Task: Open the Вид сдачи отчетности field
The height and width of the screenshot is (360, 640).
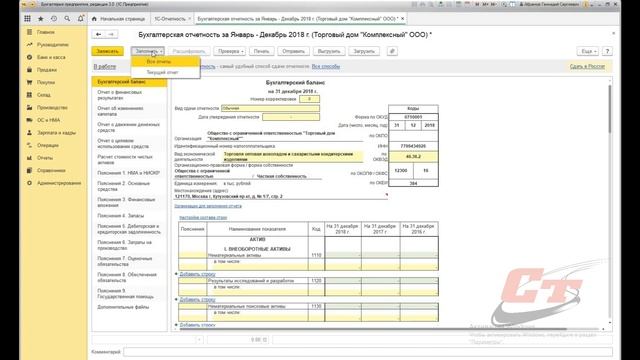Action: pyautogui.click(x=270, y=108)
